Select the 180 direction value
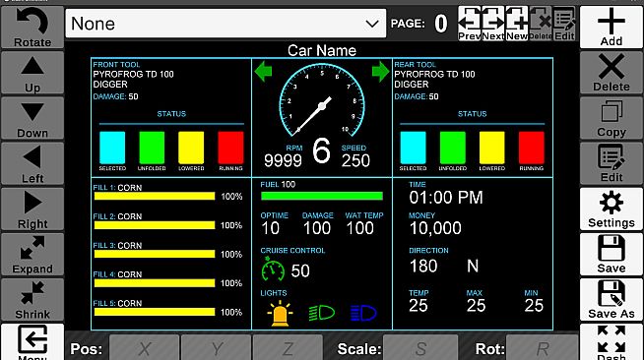Screen dimensions: 644x360 click(x=423, y=267)
